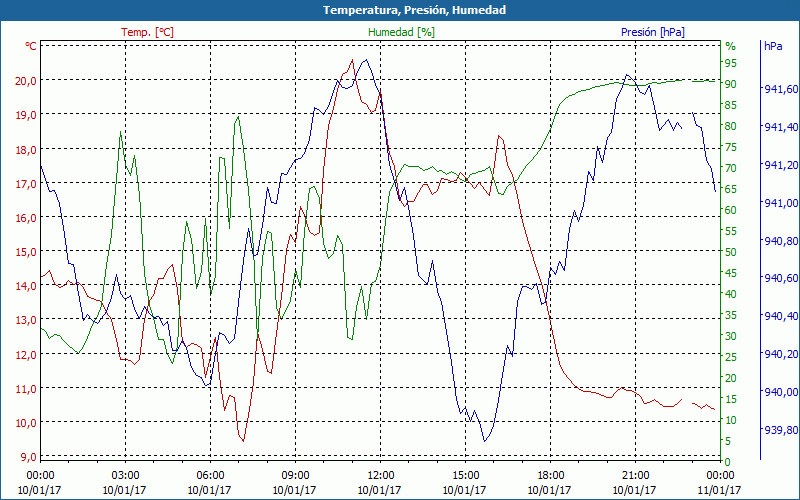Click the '20' humidity axis value

(731, 378)
